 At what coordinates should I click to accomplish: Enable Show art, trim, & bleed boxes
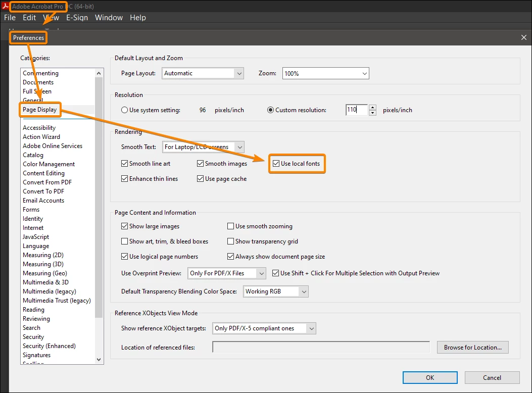(x=124, y=241)
